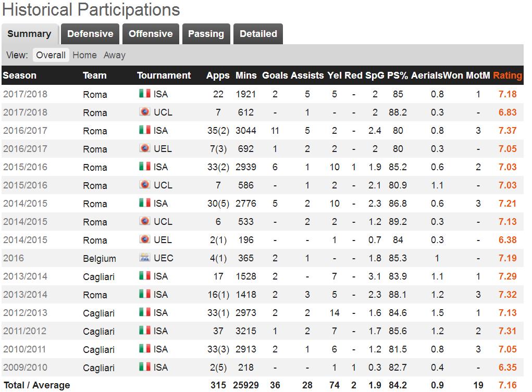Screen dimensions: 532x392
Task: Sort by the Goals column header
Action: click(x=275, y=75)
